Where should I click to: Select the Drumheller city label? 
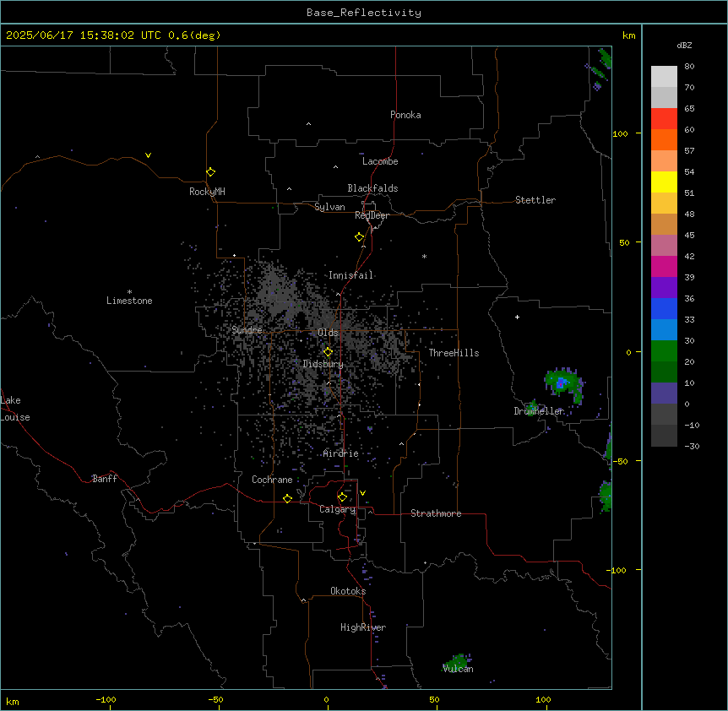[539, 411]
